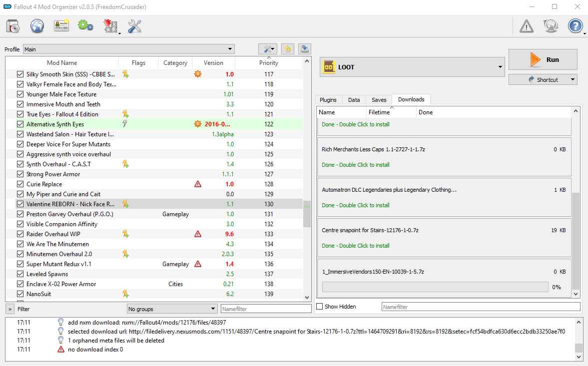Disable Leveled Spawns mod checkbox

point(20,274)
